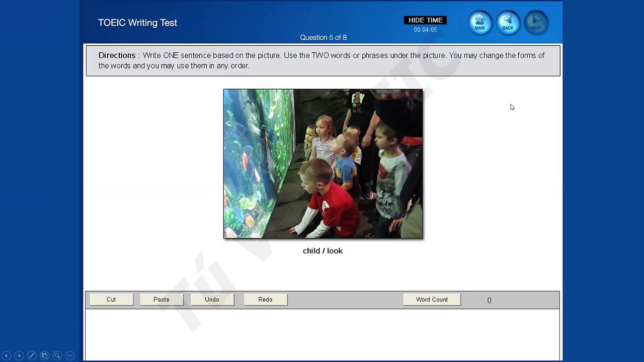Open the pen annotation tool
The width and height of the screenshot is (644, 362).
[x=32, y=355]
